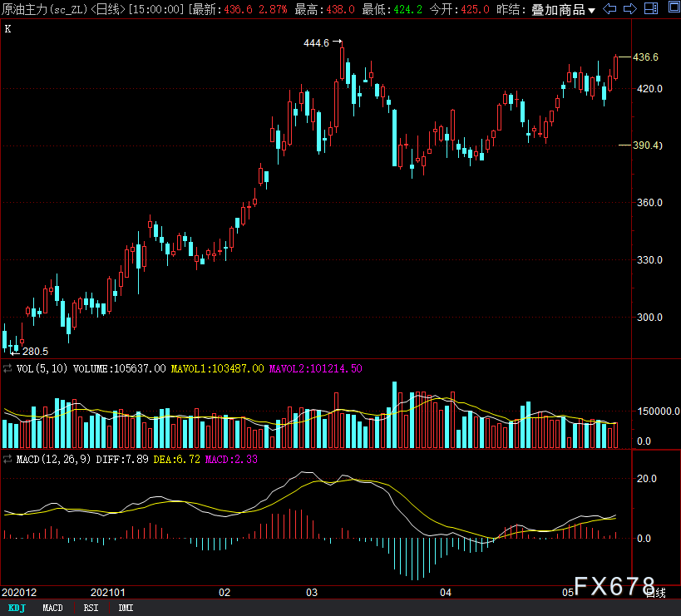Select the RSI indicator tab
This screenshot has height=616, width=681.
coord(91,608)
